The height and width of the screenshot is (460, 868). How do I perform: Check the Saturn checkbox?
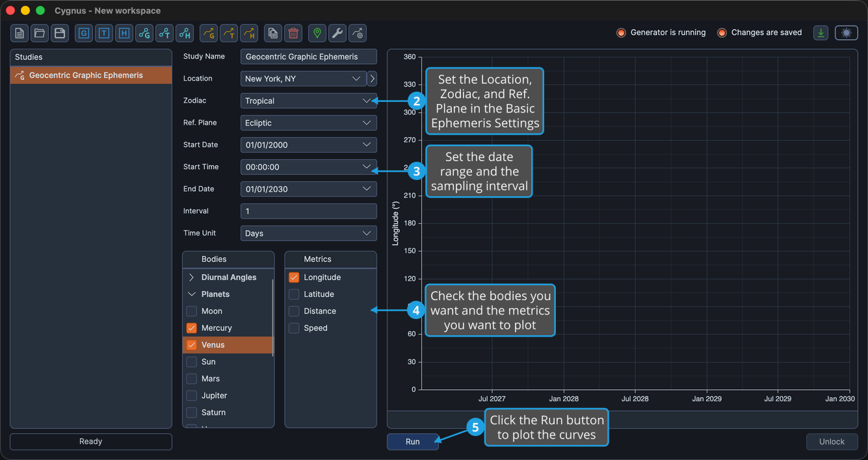pyautogui.click(x=192, y=413)
